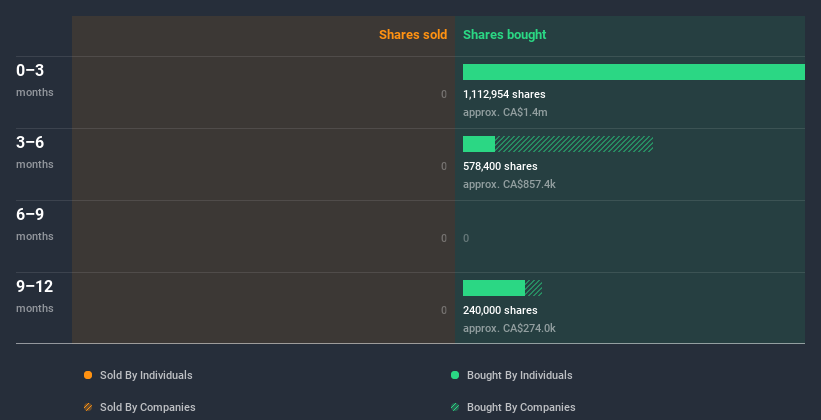Click the 0–3 months row label
The width and height of the screenshot is (821, 420).
(x=35, y=80)
